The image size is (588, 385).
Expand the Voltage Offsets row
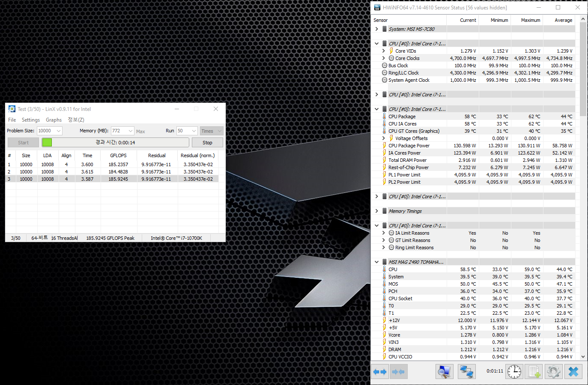[384, 138]
